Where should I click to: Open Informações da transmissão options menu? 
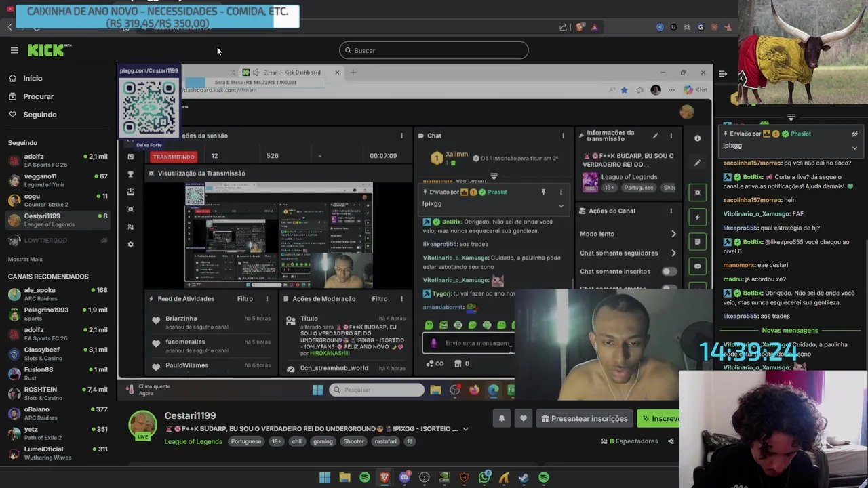pyautogui.click(x=671, y=136)
